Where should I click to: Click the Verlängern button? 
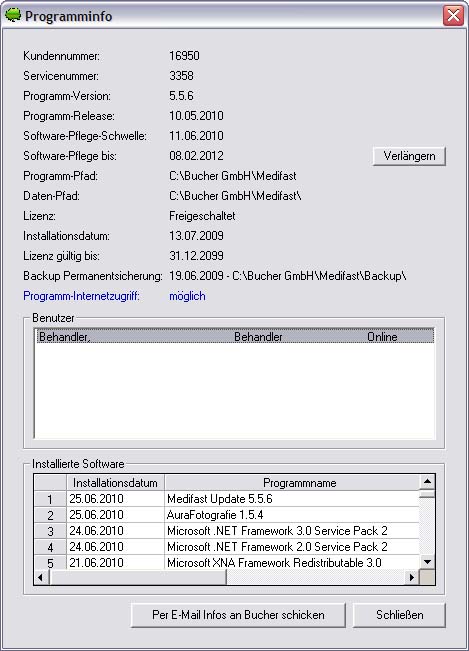pyautogui.click(x=409, y=156)
